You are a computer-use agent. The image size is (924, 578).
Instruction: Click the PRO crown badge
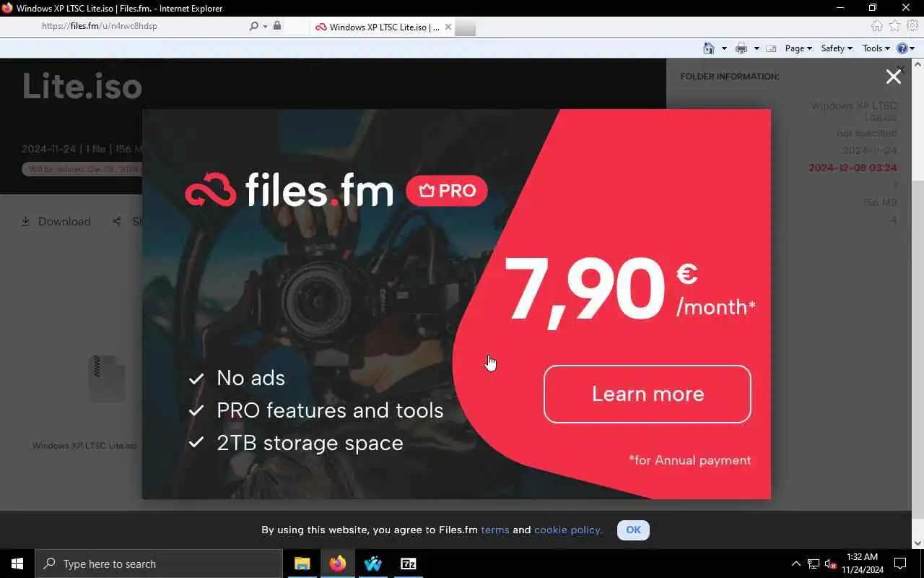coord(447,191)
